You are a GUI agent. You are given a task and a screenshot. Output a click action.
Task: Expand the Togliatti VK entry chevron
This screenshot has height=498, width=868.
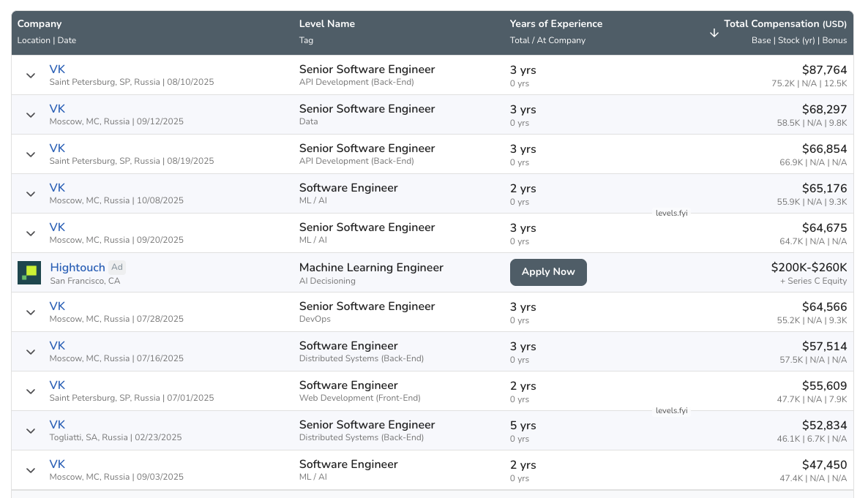(31, 431)
